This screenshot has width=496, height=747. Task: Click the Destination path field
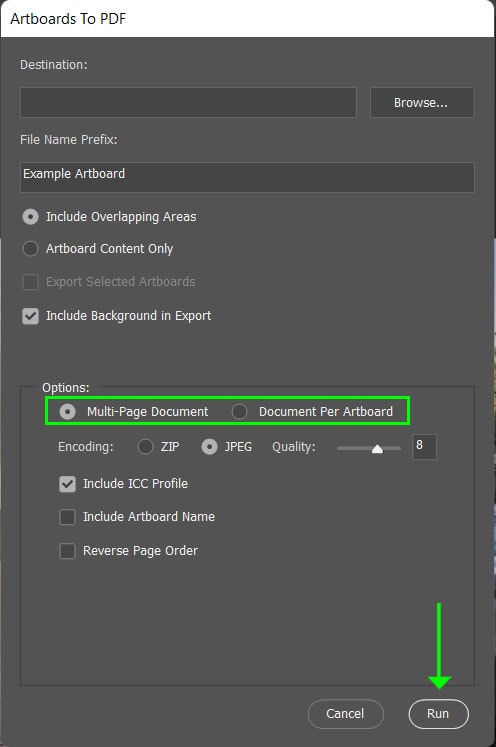tap(188, 102)
